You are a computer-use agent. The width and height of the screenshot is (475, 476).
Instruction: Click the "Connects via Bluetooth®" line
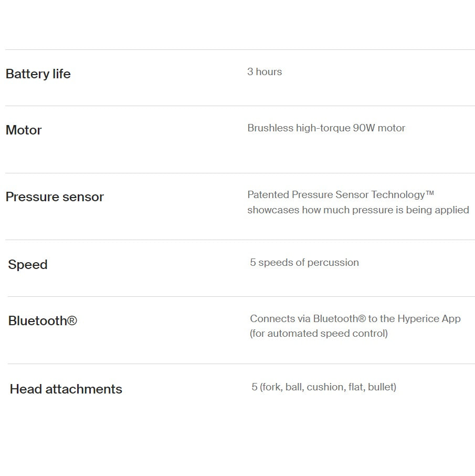[x=355, y=319]
